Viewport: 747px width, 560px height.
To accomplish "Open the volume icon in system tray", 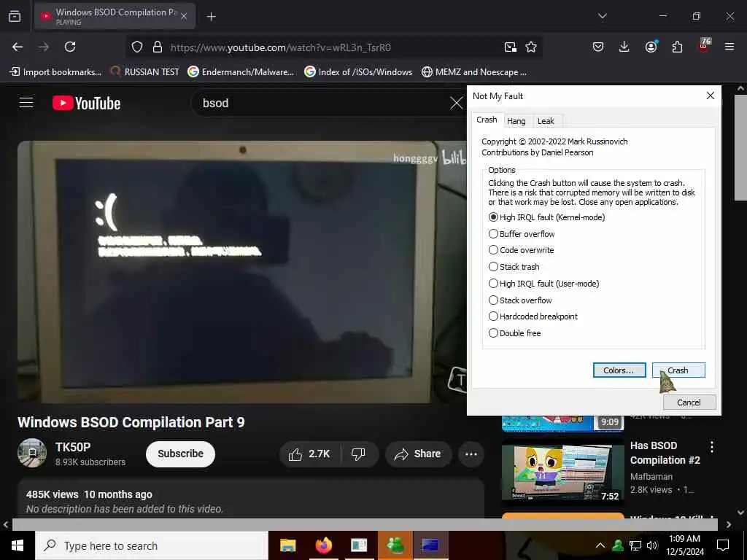I will (652, 545).
